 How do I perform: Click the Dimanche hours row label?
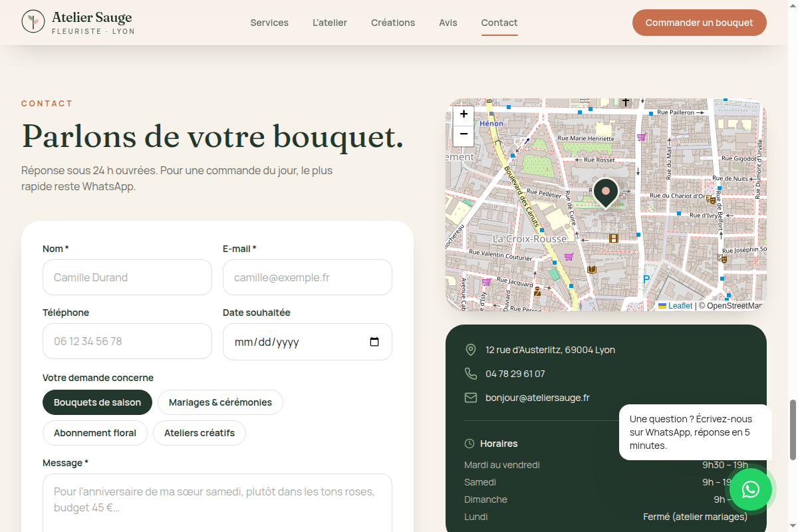(485, 499)
